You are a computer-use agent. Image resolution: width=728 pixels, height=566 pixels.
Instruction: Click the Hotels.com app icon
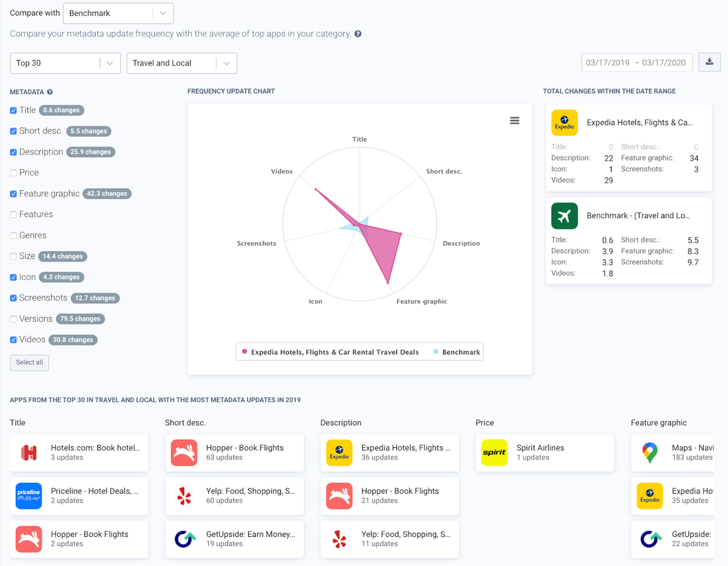[x=29, y=453]
